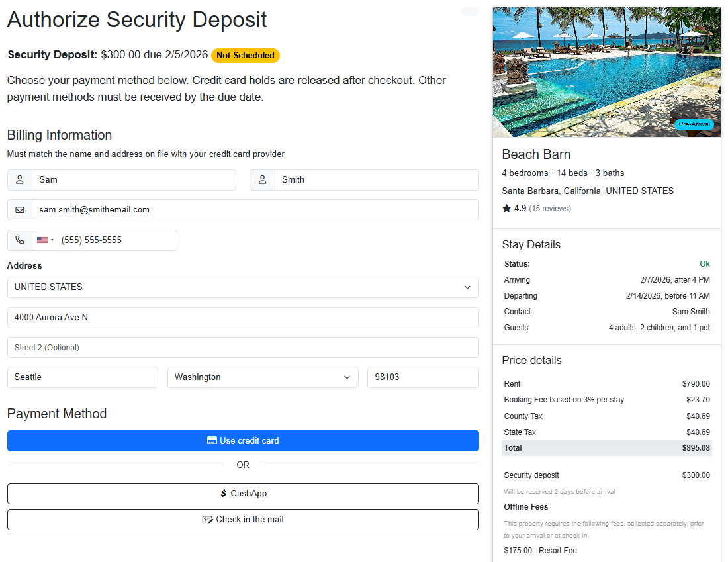The height and width of the screenshot is (562, 728).
Task: Click the person icon beside the Sam field
Action: tap(19, 179)
